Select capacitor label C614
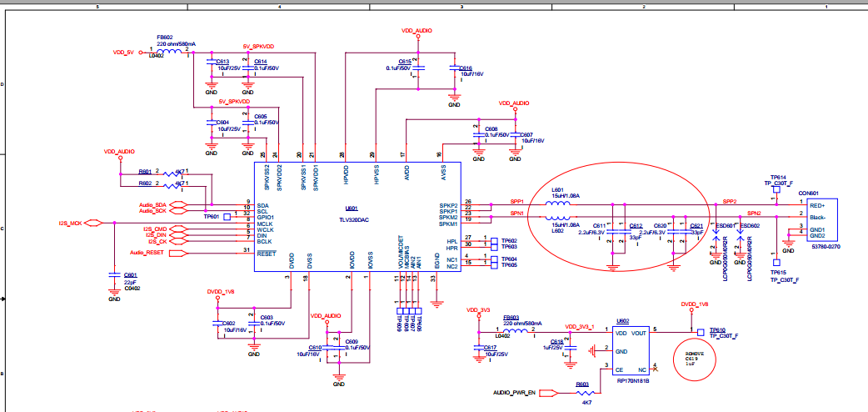Viewport: 868px width, 412px height. tap(261, 62)
